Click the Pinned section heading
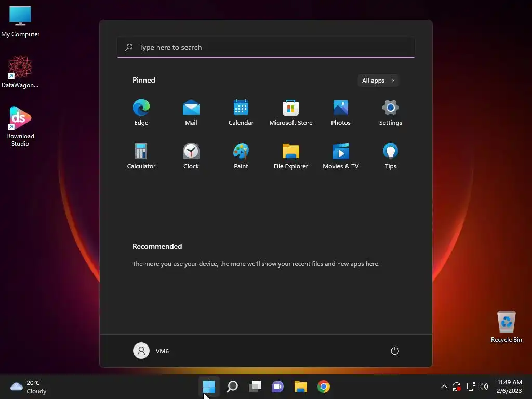532x399 pixels. click(x=144, y=80)
